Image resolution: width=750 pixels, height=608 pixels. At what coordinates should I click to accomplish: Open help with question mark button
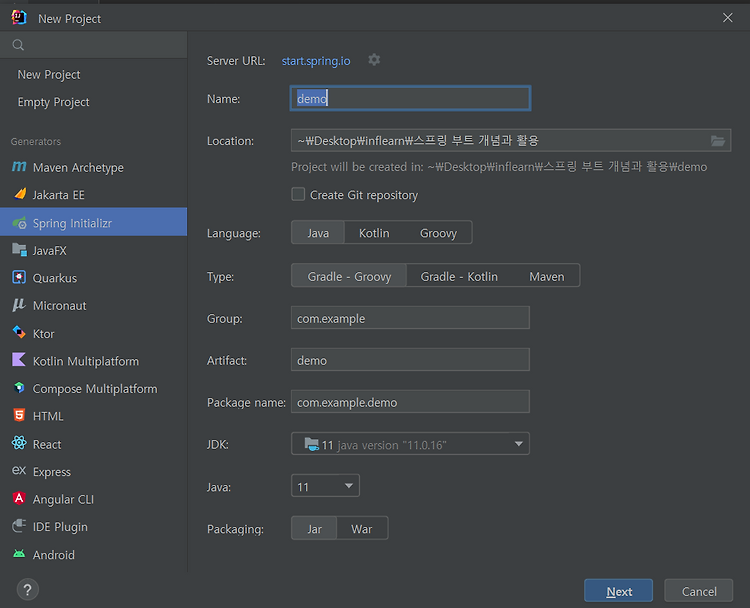28,590
